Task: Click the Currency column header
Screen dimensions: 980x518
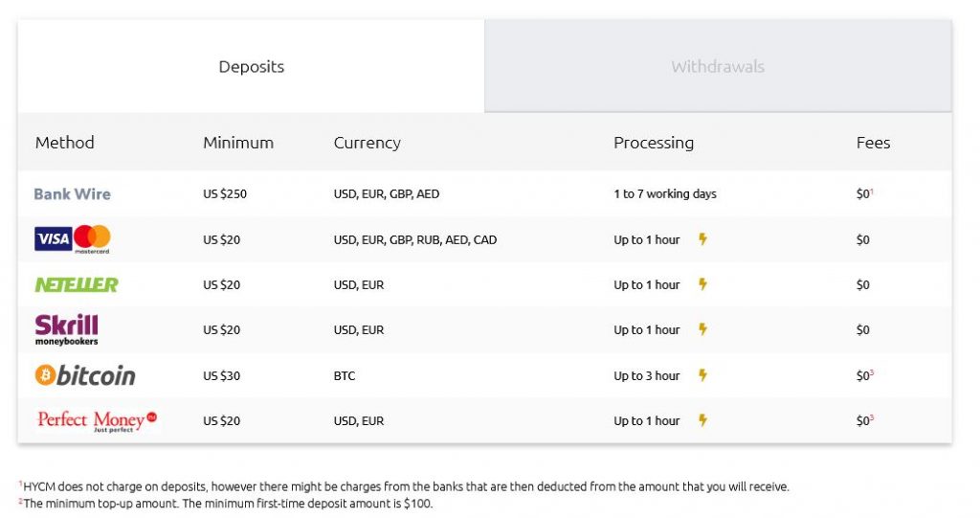Action: pyautogui.click(x=367, y=143)
